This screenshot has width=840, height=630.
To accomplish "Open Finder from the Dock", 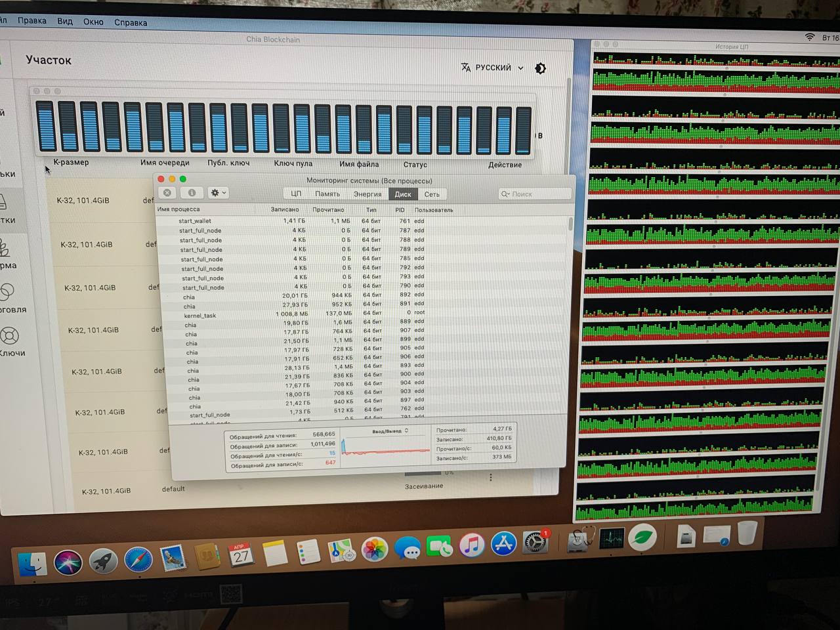I will pos(32,564).
